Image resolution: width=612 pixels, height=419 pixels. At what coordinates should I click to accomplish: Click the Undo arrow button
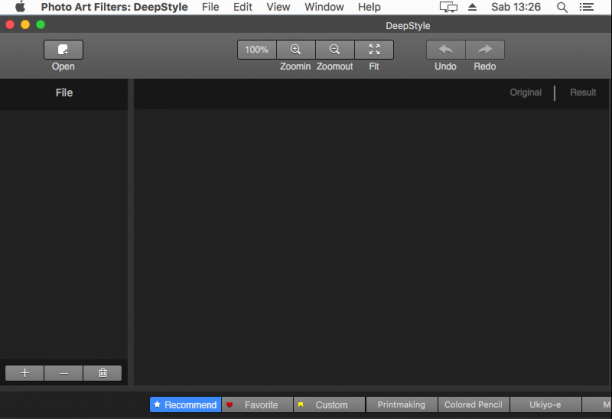[x=446, y=50]
